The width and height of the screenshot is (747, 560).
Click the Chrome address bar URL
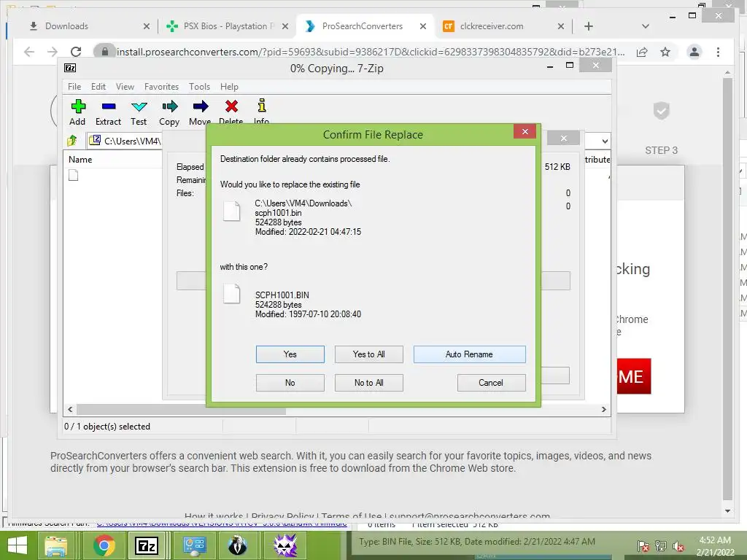(x=371, y=52)
